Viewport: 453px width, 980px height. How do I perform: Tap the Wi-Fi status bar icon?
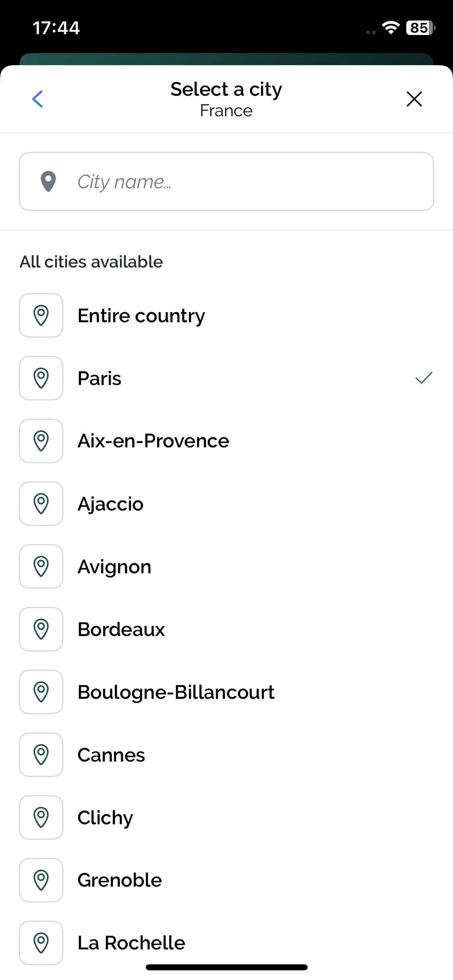391,27
